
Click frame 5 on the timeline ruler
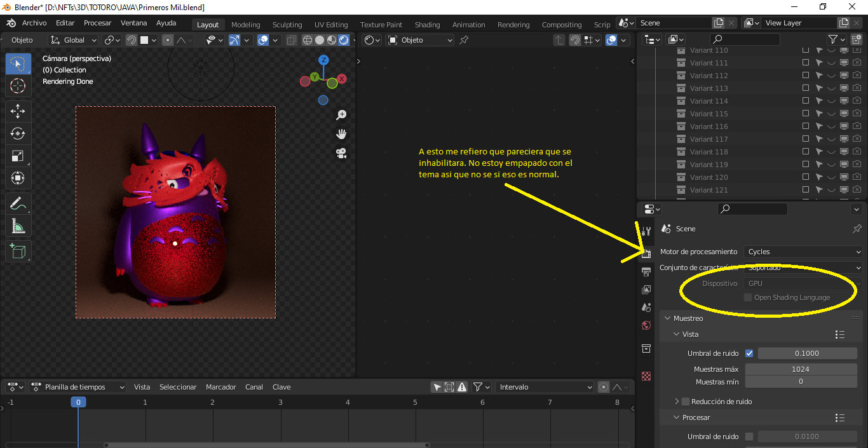coord(415,402)
